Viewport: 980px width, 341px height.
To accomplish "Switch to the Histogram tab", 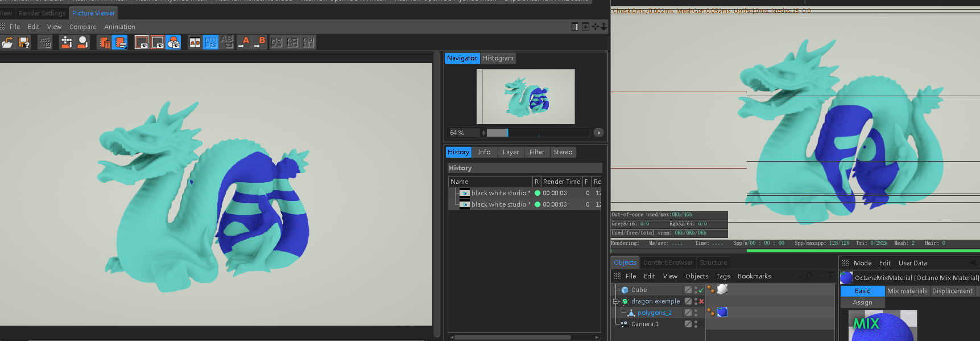I will (x=498, y=58).
